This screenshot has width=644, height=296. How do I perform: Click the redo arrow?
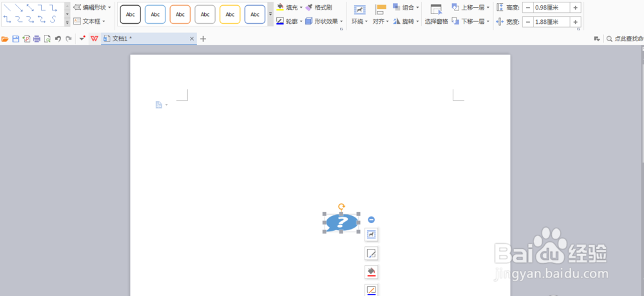point(69,39)
